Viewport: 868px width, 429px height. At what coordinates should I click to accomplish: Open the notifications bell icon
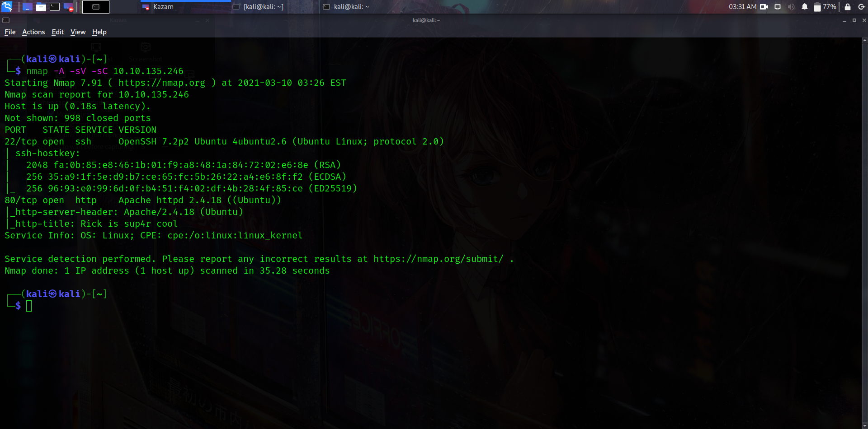(x=805, y=7)
